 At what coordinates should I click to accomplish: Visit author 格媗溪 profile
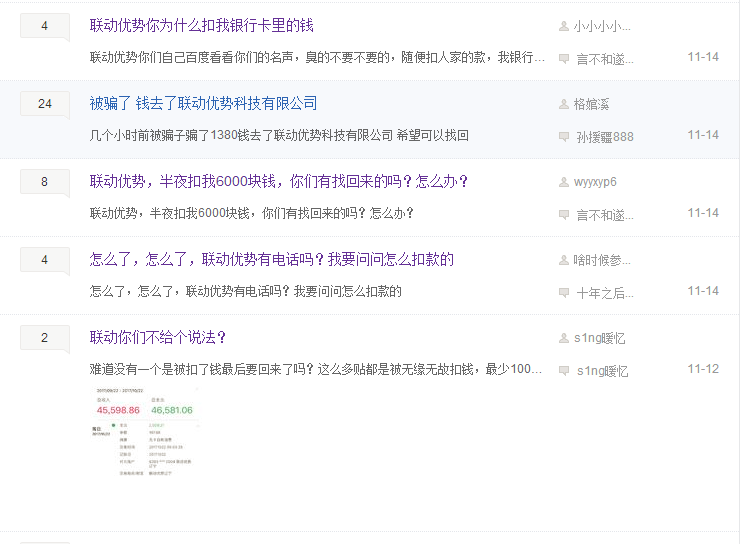(592, 104)
